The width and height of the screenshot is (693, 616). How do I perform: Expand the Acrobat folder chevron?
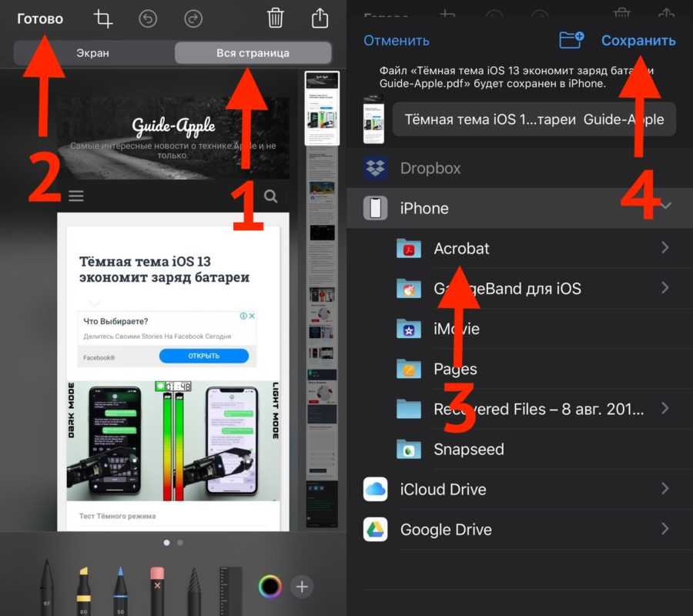tap(665, 247)
